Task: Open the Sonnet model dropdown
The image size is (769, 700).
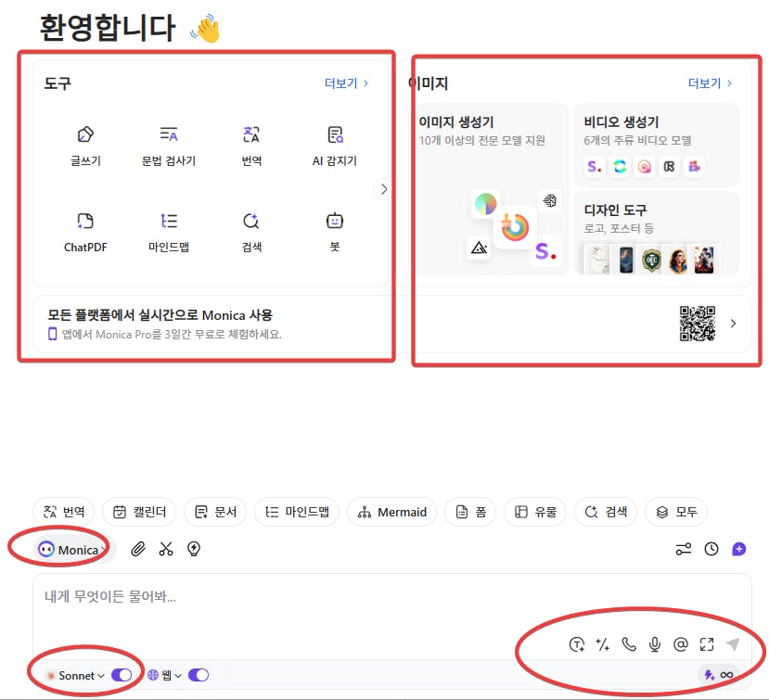Action: (75, 676)
